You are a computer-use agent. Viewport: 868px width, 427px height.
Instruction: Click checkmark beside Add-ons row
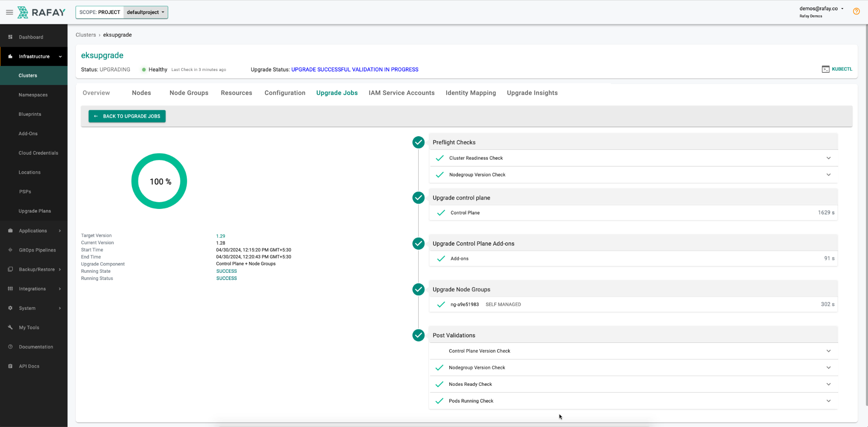[441, 259]
